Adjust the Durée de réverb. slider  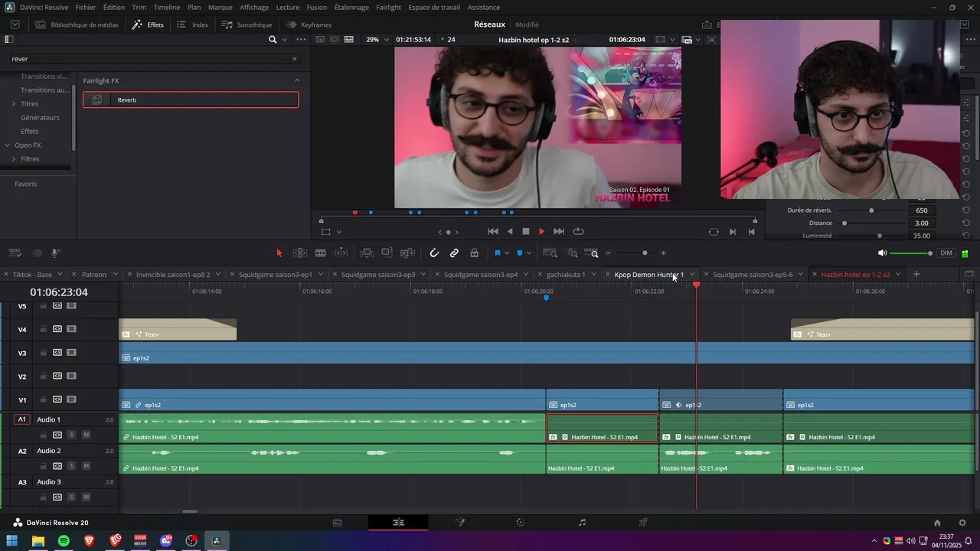click(871, 210)
